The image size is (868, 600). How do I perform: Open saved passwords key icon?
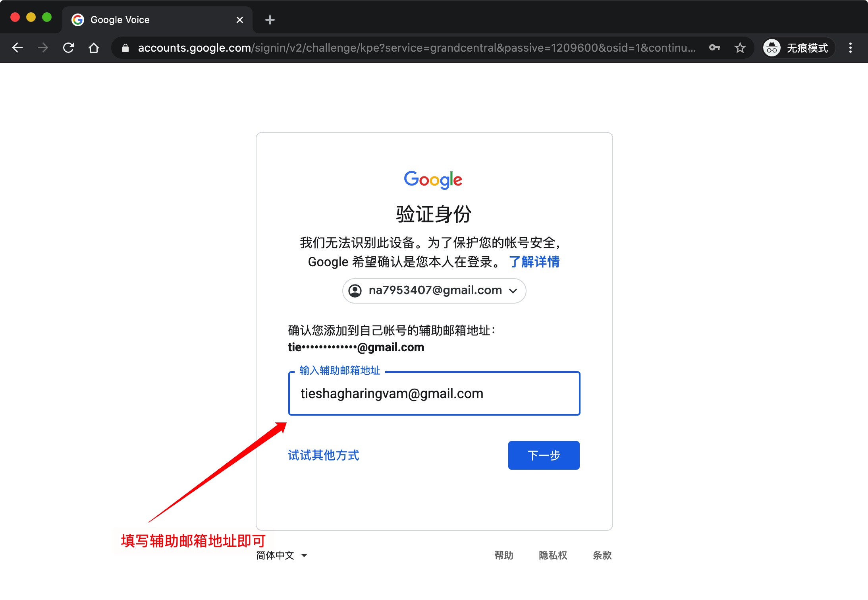(x=714, y=48)
